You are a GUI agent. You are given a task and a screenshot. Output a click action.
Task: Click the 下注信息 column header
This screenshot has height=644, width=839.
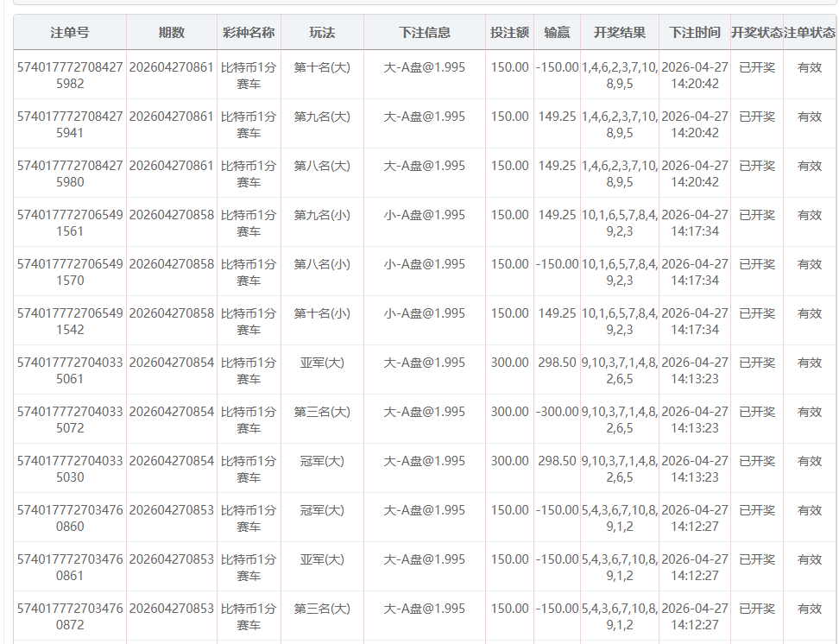(424, 33)
